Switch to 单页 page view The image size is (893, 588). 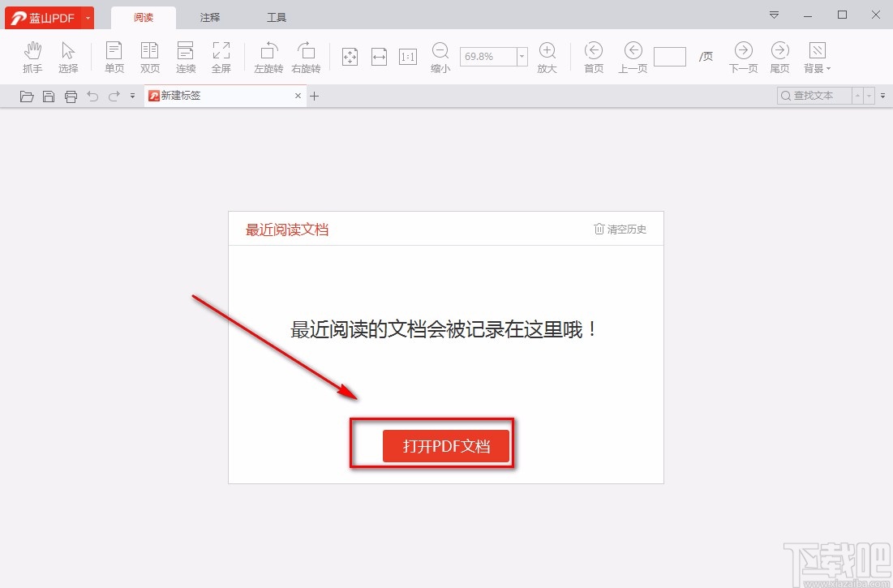[x=114, y=56]
